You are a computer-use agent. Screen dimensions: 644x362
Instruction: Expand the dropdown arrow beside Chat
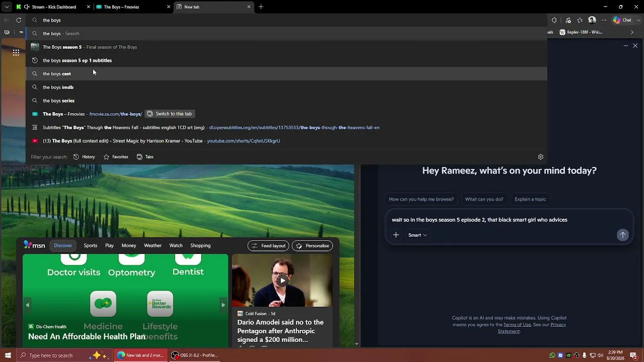click(637, 20)
